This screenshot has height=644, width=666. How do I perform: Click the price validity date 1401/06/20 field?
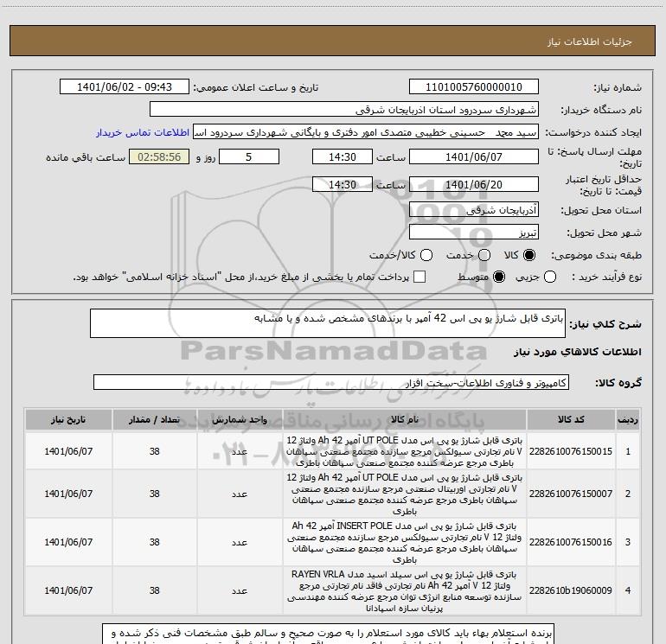coord(474,184)
